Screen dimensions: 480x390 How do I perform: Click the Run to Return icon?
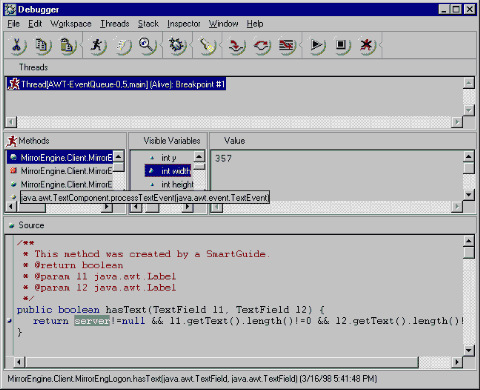(x=287, y=45)
